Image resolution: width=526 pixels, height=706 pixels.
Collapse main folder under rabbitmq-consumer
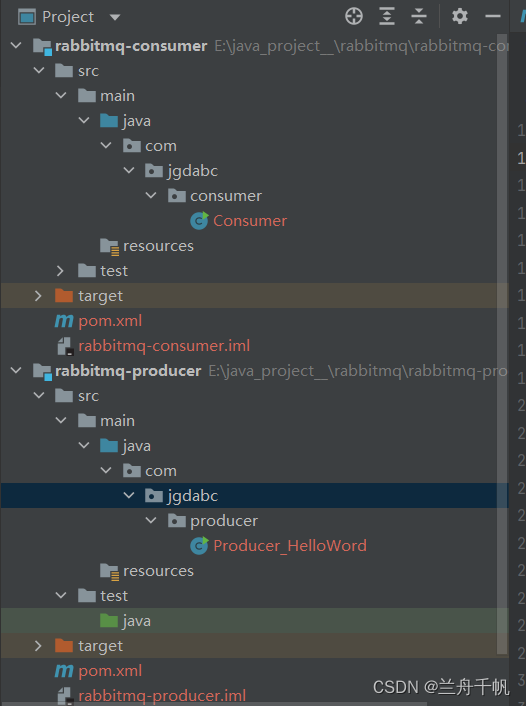pyautogui.click(x=61, y=95)
